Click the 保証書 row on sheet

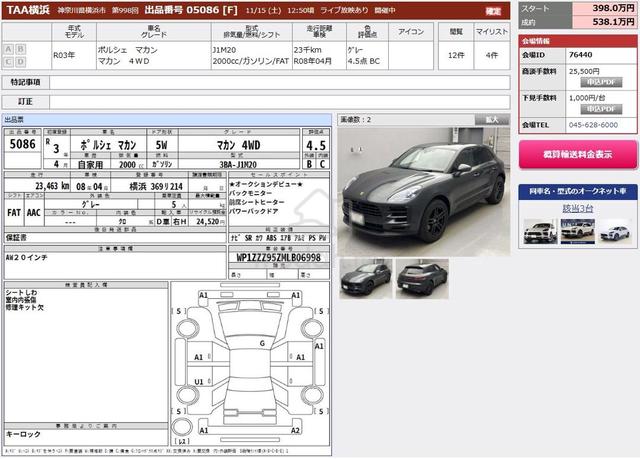pos(115,238)
